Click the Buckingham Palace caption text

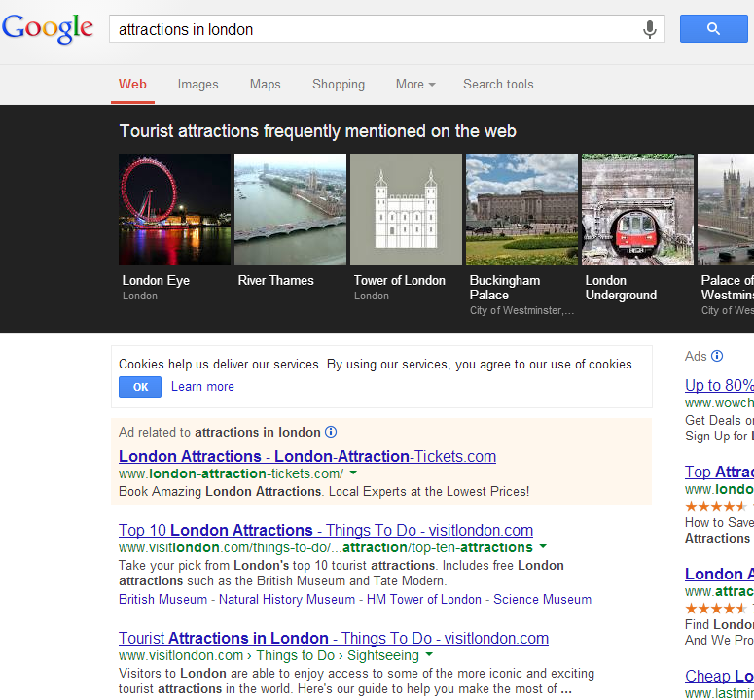(x=505, y=288)
